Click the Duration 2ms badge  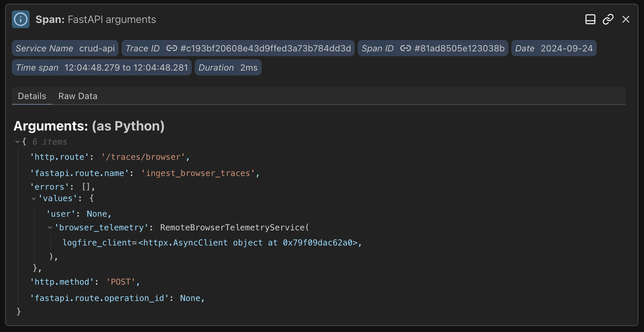pos(228,68)
